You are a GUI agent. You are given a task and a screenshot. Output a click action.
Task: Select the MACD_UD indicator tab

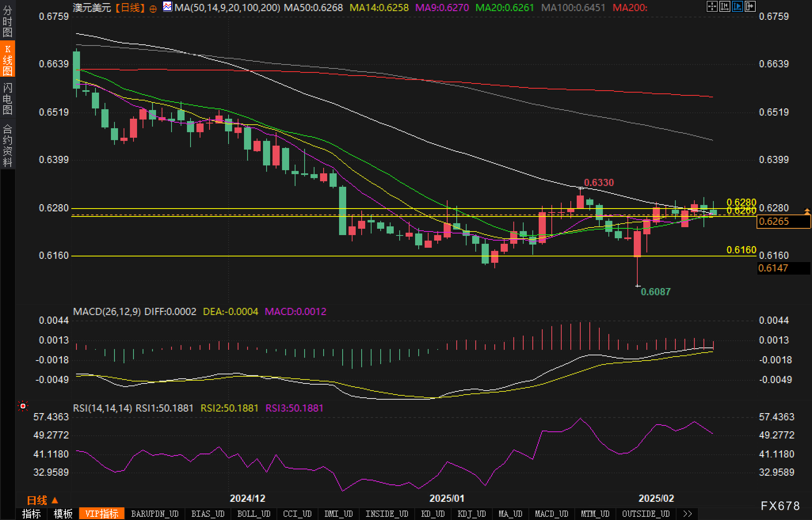coord(551,514)
